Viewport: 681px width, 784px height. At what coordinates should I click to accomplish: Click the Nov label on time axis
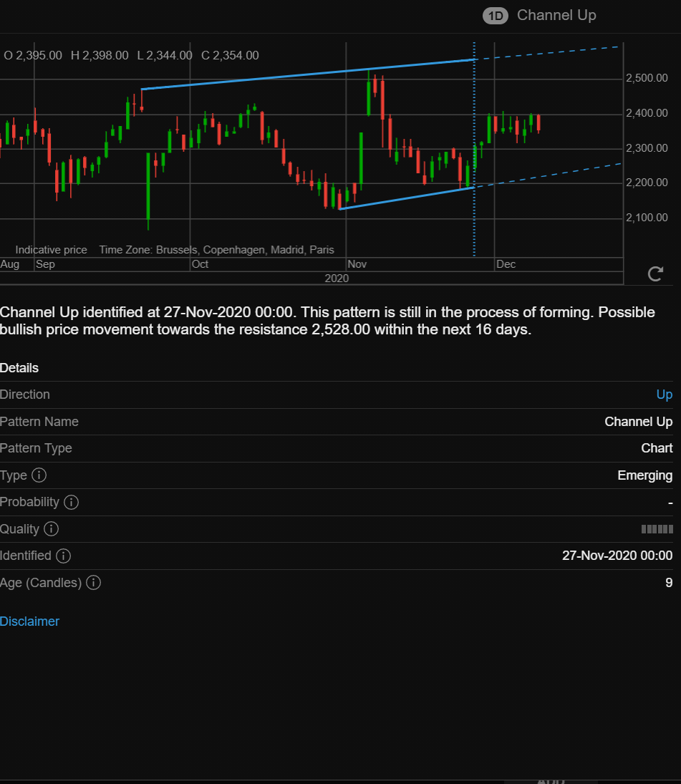point(357,264)
